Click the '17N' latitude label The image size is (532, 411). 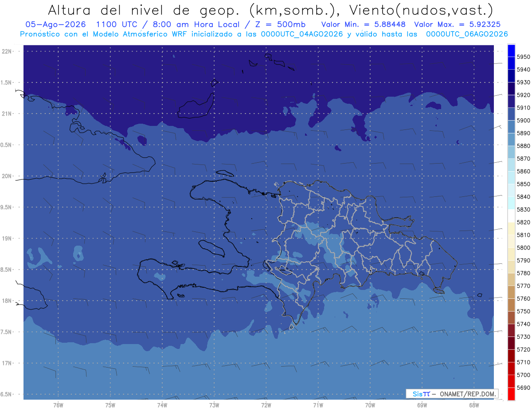tap(8, 363)
